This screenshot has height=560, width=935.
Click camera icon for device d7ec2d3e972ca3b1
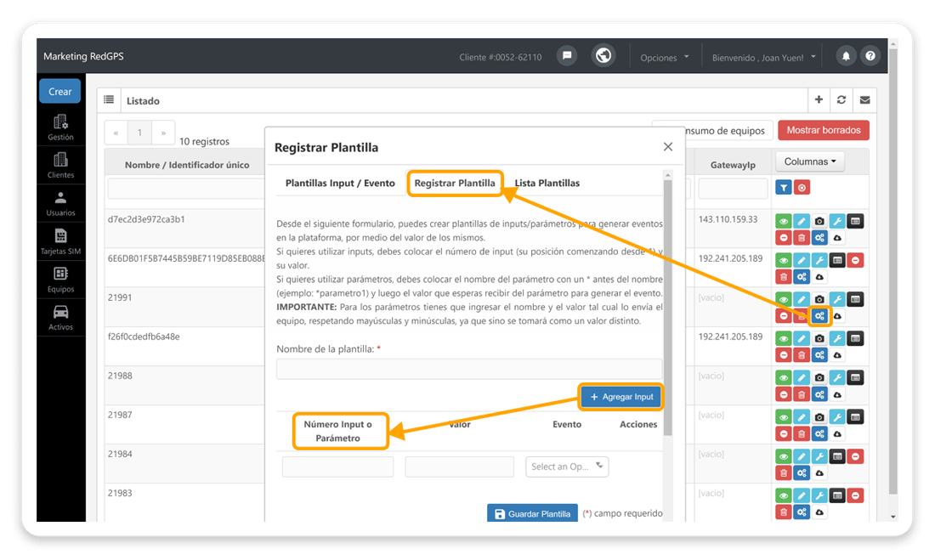pyautogui.click(x=819, y=221)
